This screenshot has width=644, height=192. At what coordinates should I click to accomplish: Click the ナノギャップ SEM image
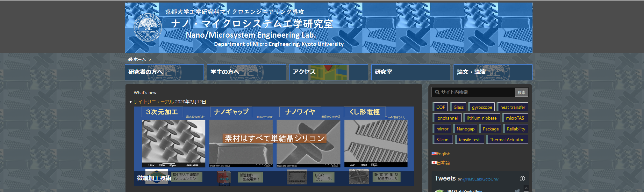(x=241, y=144)
